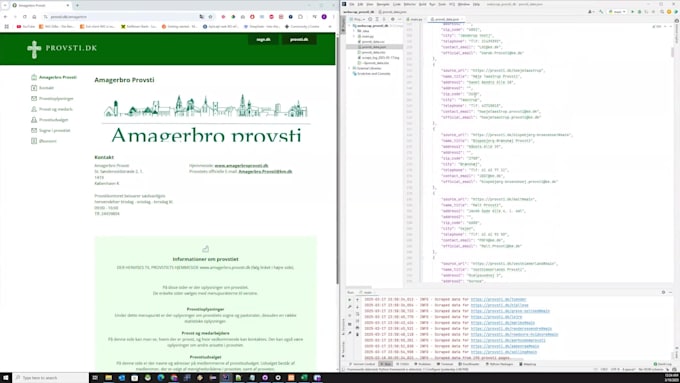Image resolution: width=680 pixels, height=383 pixels.
Task: Select the main tab in Run panel
Action: (x=368, y=292)
